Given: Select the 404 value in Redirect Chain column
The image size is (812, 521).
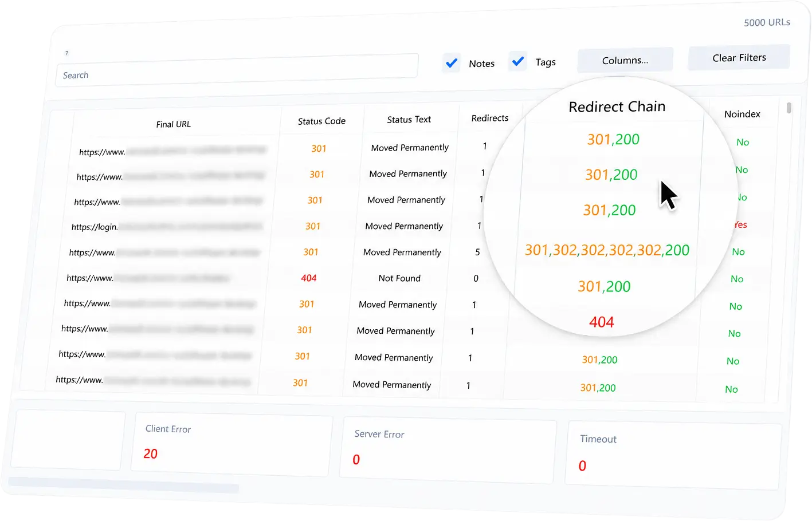Looking at the screenshot, I should pyautogui.click(x=602, y=322).
